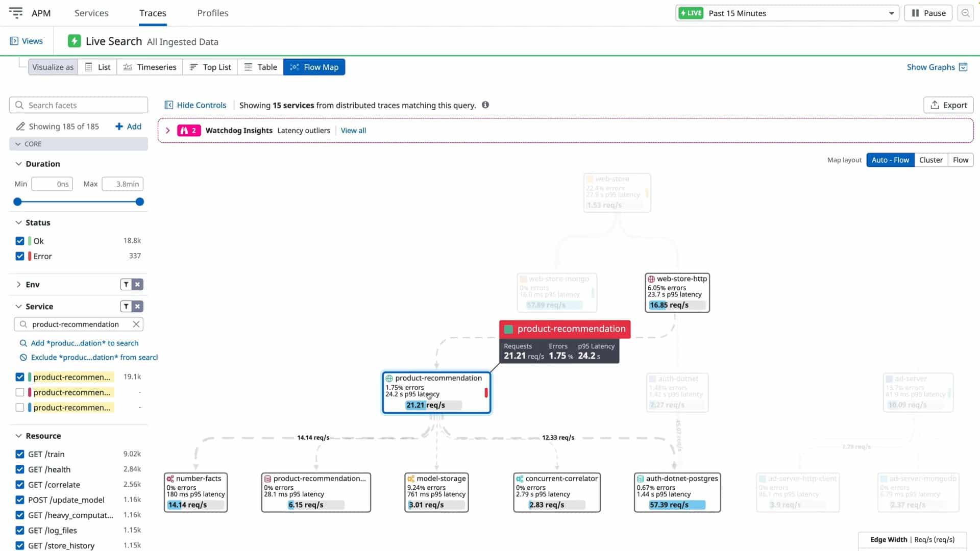Viewport: 980px width, 551px height.
Task: Click Hide Controls link
Action: [195, 105]
